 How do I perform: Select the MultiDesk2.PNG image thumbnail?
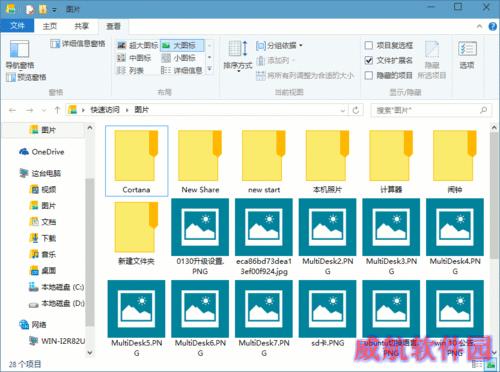[327, 237]
